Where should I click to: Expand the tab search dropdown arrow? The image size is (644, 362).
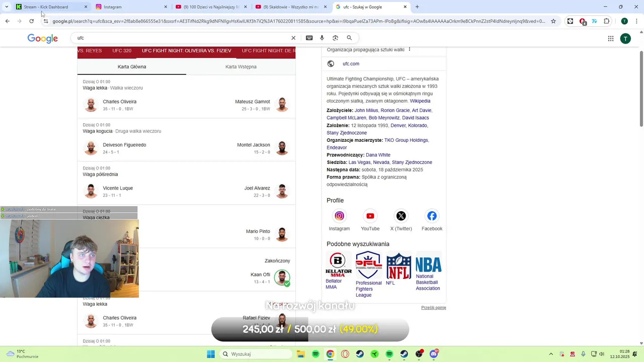[7, 7]
